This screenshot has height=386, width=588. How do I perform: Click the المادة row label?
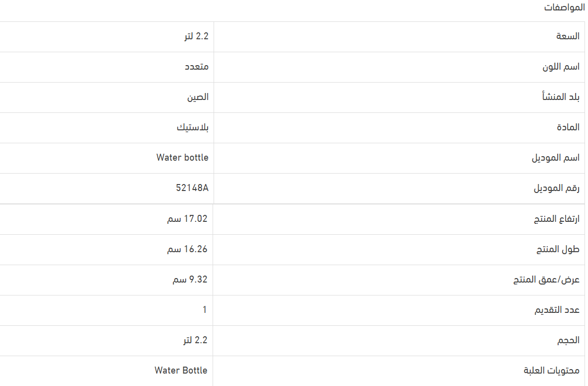(568, 127)
